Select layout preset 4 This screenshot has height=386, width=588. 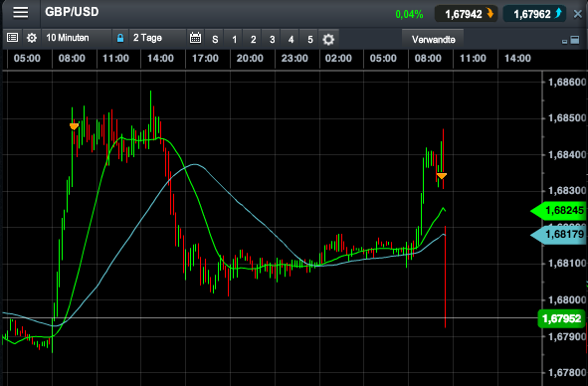coord(291,39)
